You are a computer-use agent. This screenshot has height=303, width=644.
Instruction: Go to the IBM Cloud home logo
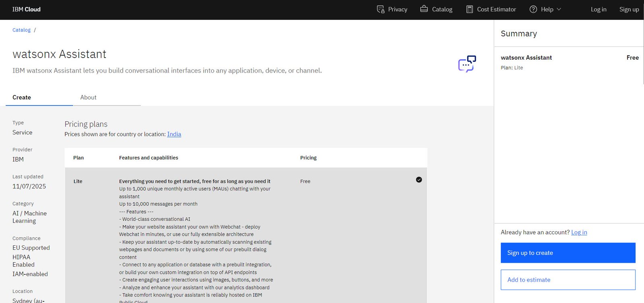coord(27,9)
